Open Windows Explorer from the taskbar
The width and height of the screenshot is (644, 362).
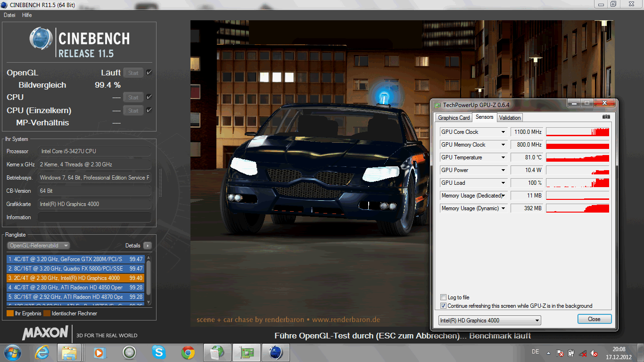pos(69,352)
